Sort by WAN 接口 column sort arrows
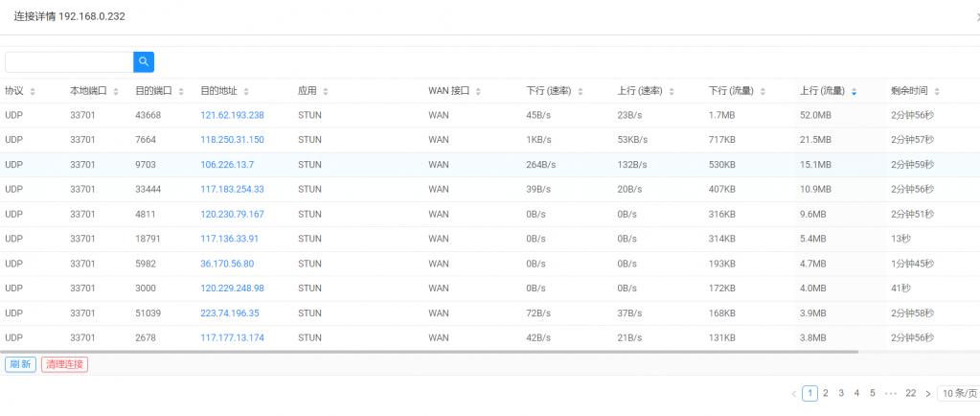This screenshot has height=416, width=980. coord(478,91)
